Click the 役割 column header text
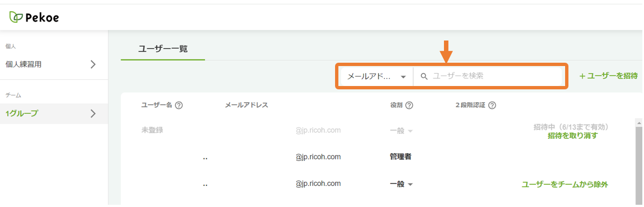 (396, 105)
